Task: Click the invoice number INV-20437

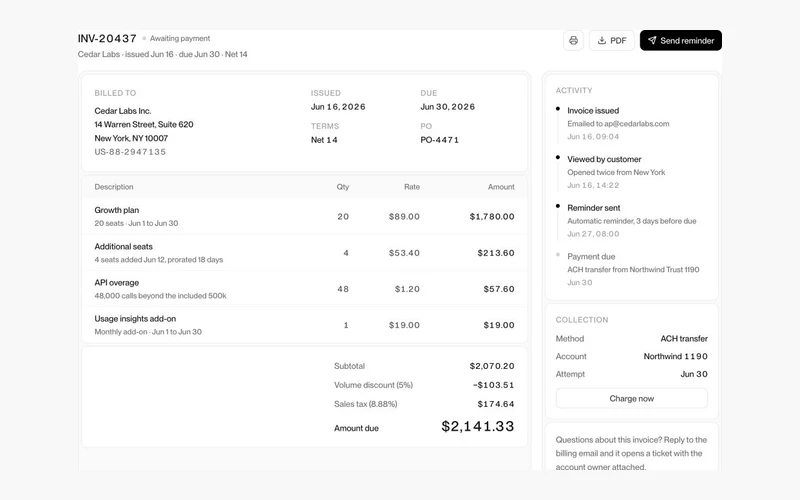Action: [x=107, y=38]
